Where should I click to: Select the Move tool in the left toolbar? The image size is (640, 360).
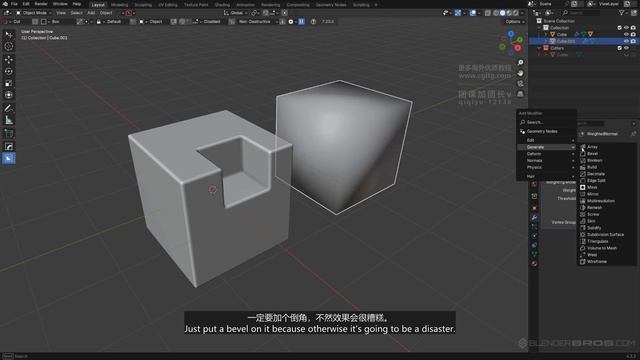(9, 59)
